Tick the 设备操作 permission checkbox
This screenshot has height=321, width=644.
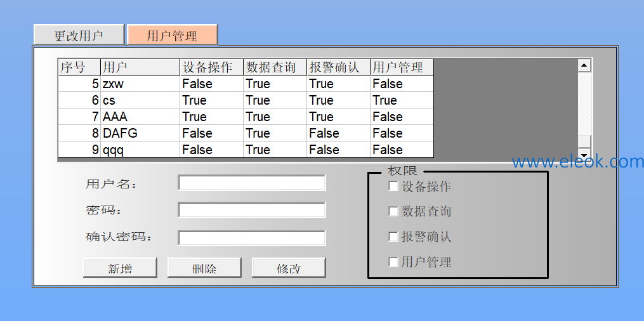pos(393,186)
